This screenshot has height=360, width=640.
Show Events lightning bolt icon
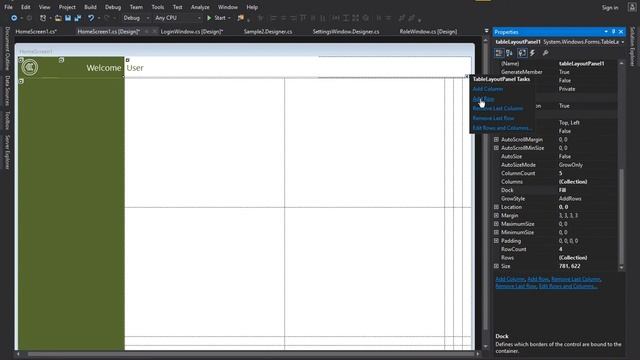point(533,53)
